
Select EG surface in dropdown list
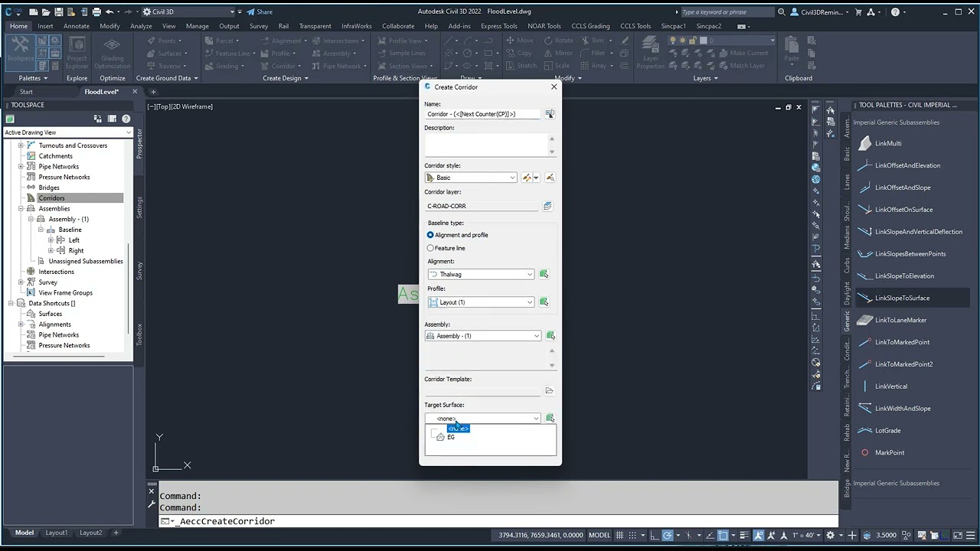click(x=450, y=437)
